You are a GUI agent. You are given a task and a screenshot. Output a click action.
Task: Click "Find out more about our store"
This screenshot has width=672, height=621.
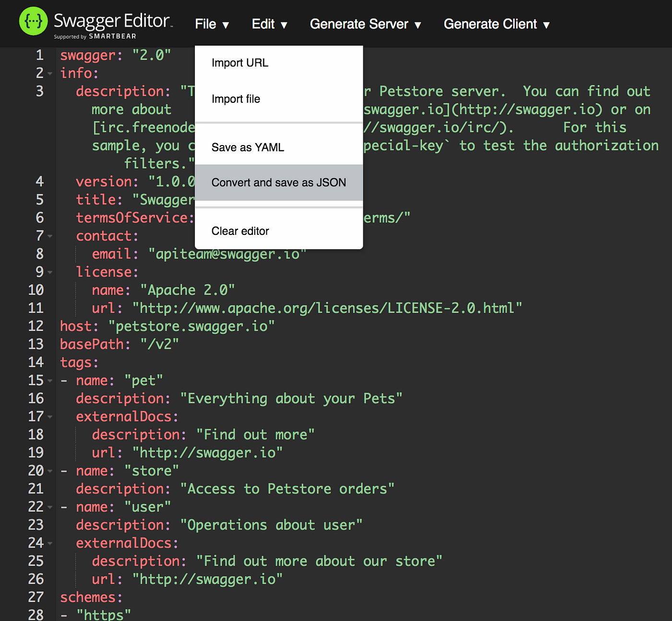[x=319, y=561]
